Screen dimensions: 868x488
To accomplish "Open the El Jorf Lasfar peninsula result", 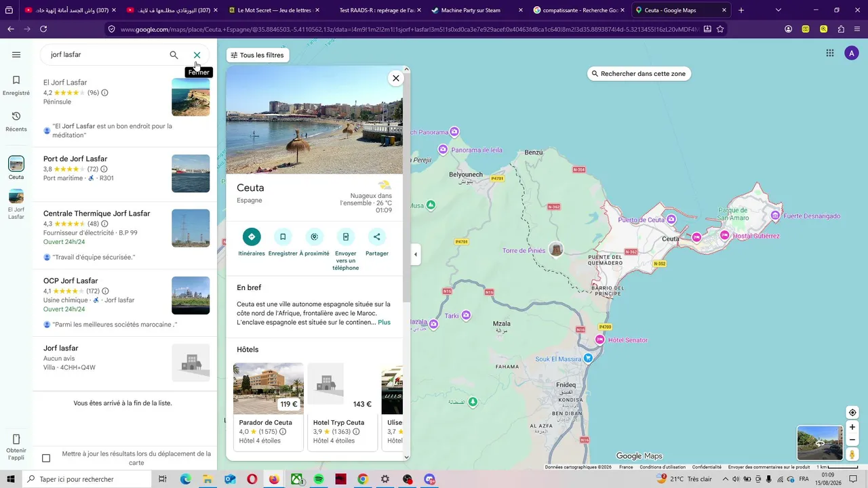I will (125, 109).
